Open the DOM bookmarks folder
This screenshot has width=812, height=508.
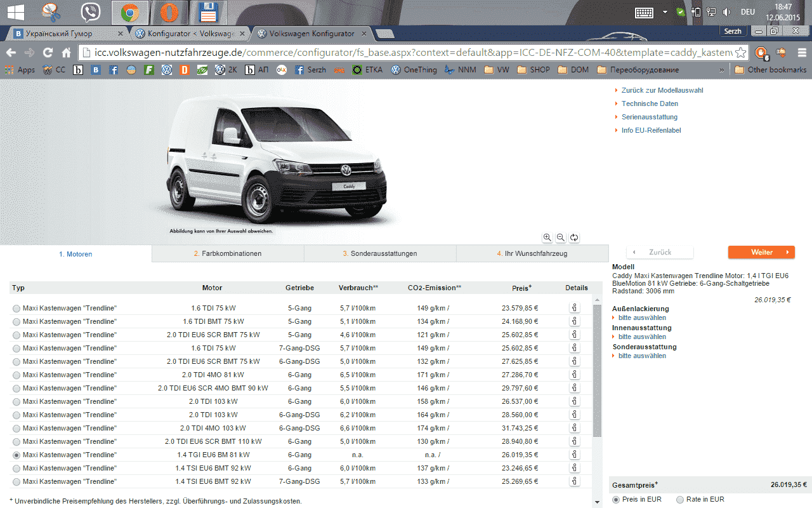point(573,70)
